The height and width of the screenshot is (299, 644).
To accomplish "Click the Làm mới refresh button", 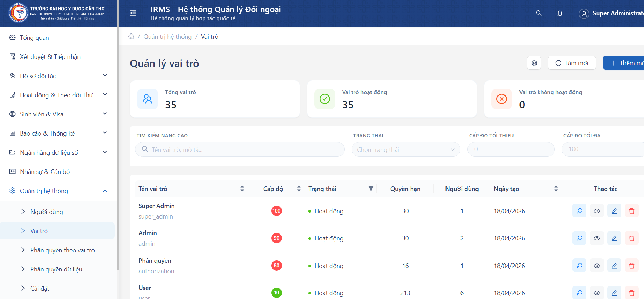I will (x=571, y=63).
